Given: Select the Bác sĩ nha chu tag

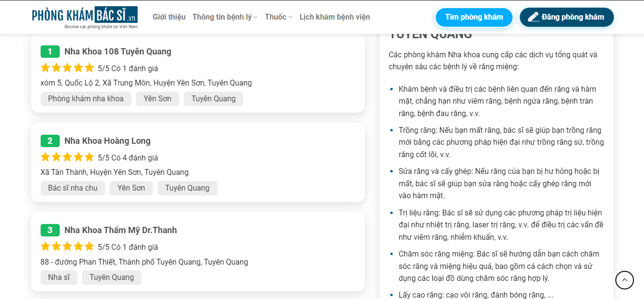Looking at the screenshot, I should pyautogui.click(x=73, y=188).
